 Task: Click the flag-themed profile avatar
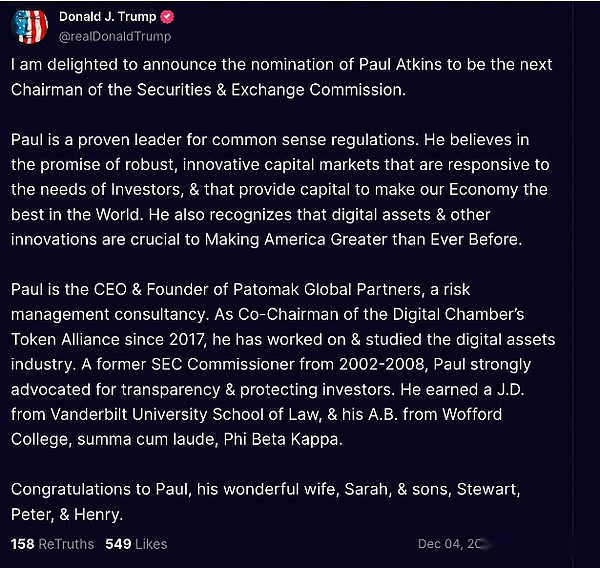(x=30, y=25)
